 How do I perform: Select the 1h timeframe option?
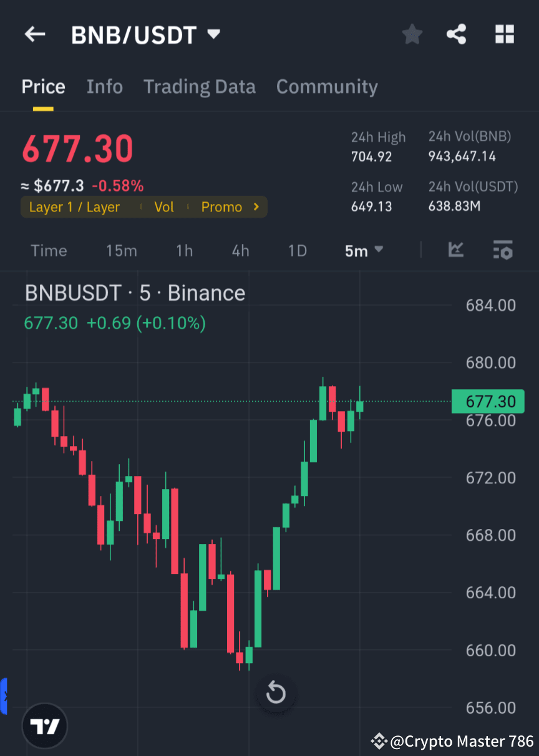[x=184, y=251]
